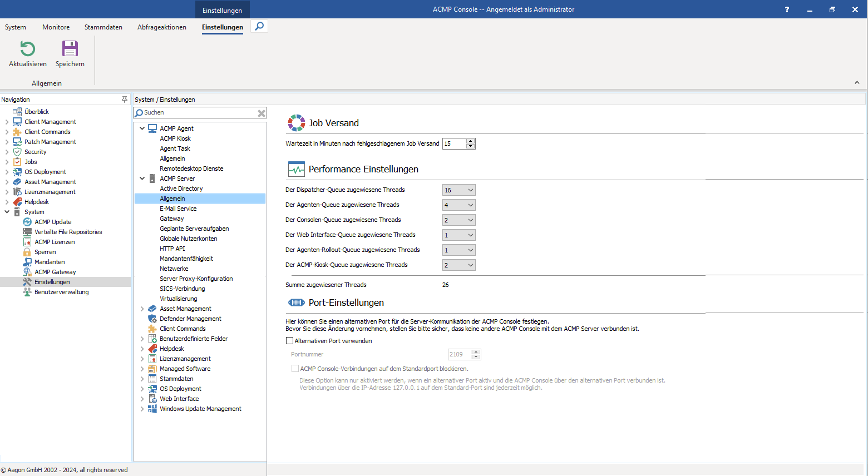Expand the Helpdesk tree entry
Viewport: 868px width, 476px height.
pos(142,348)
